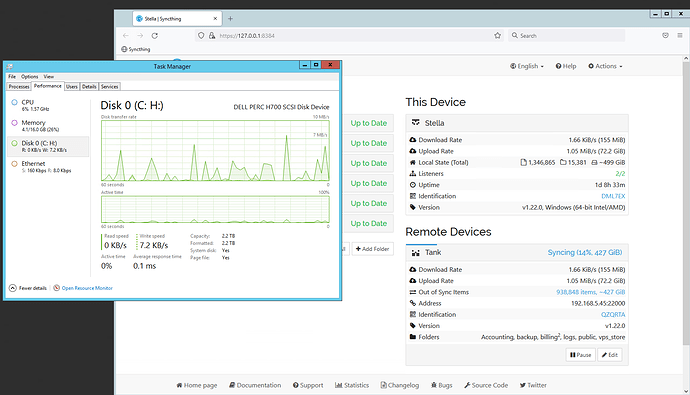Open the English language dropdown
This screenshot has height=395, width=690.
(527, 66)
